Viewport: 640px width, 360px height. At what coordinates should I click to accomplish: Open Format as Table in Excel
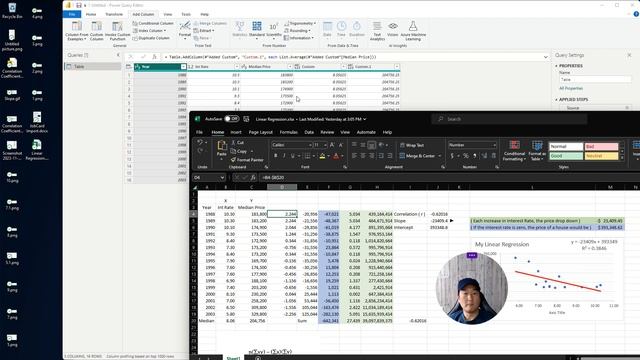point(537,151)
